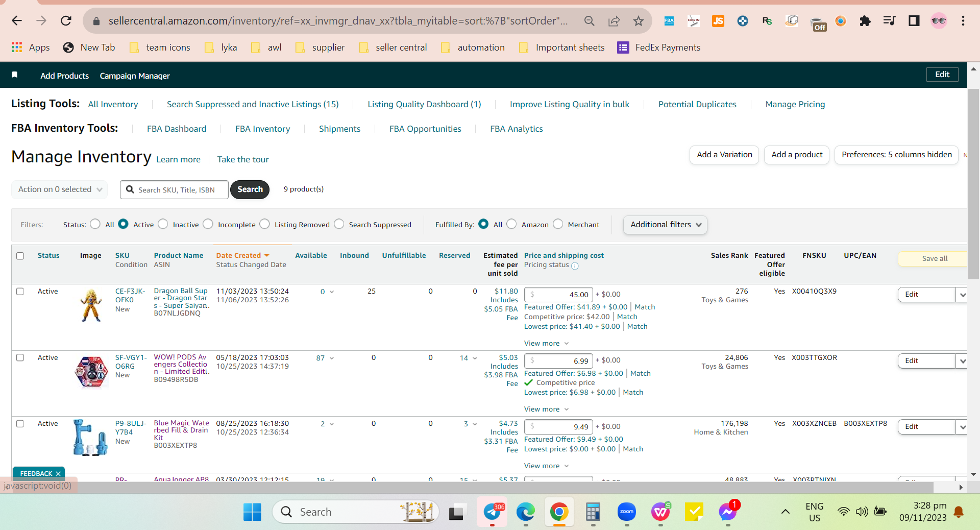Open the Extensions puzzle icon
This screenshot has height=530, width=980.
(x=865, y=21)
